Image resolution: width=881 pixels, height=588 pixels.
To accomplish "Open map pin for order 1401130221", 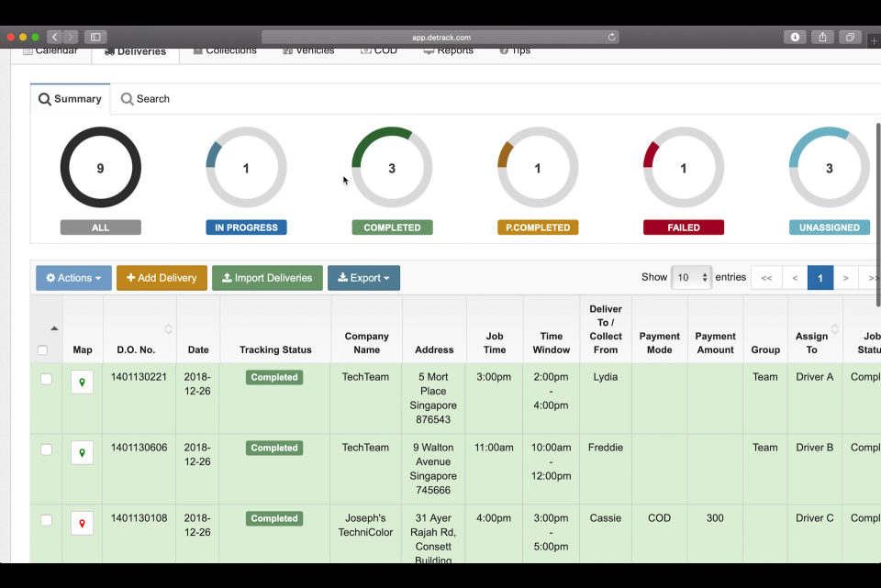I will click(82, 382).
